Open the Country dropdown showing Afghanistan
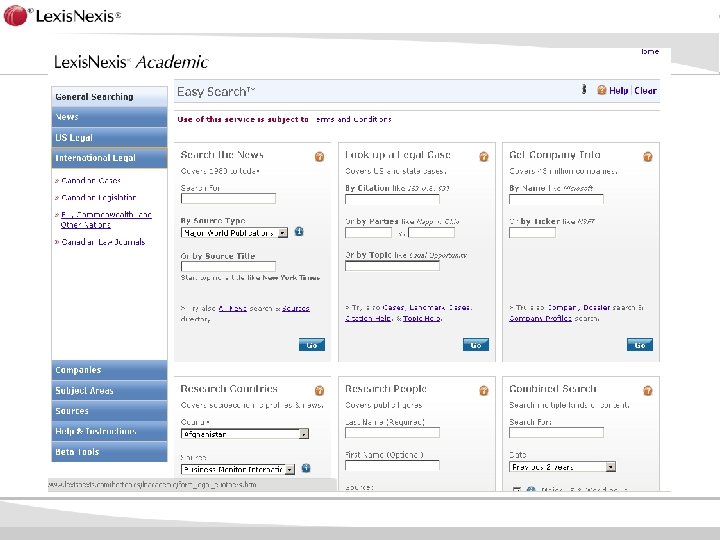 (245, 434)
